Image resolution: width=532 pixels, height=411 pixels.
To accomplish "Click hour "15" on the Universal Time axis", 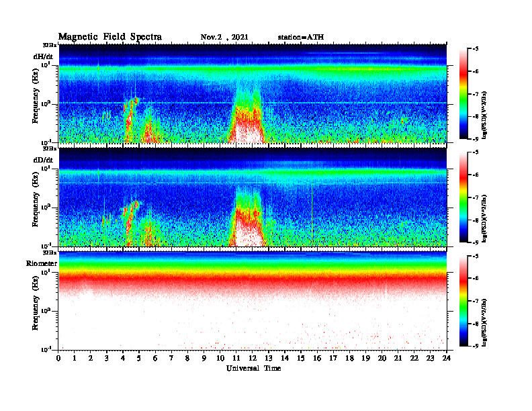I will pos(301,358).
